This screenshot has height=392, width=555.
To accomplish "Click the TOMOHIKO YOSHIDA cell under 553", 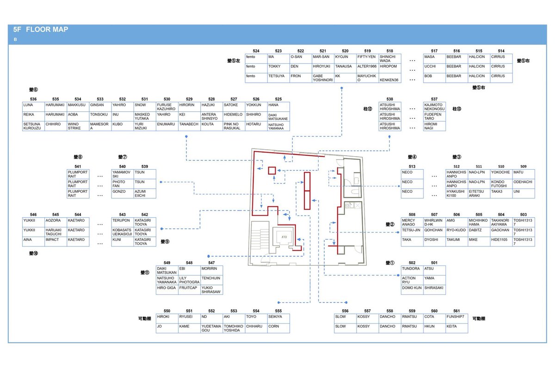I will click(x=234, y=328).
